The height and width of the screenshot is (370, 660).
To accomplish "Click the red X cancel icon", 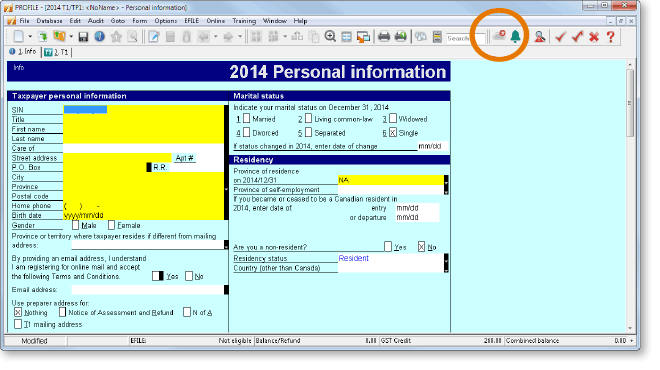I will tap(594, 37).
